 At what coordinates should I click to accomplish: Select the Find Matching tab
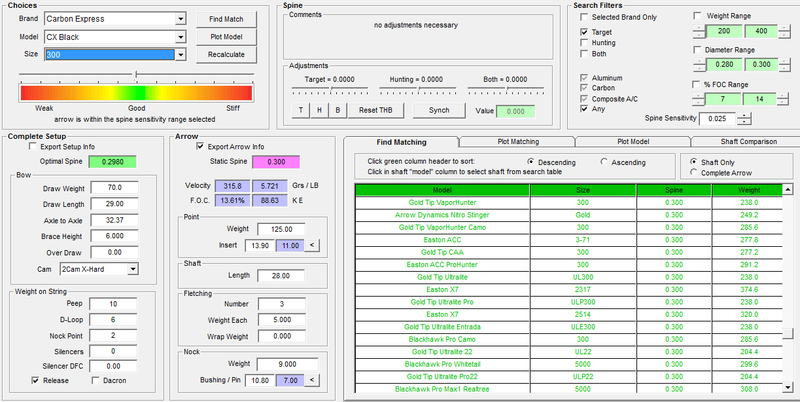point(402,142)
